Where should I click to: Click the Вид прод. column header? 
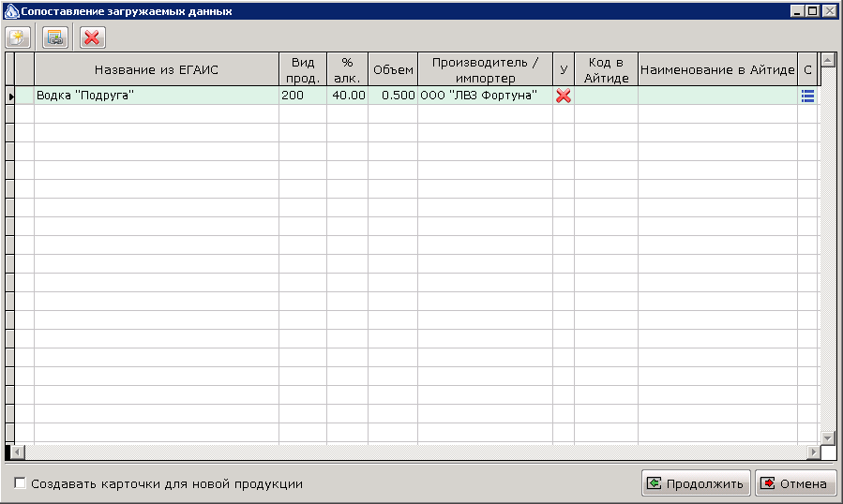[x=303, y=69]
